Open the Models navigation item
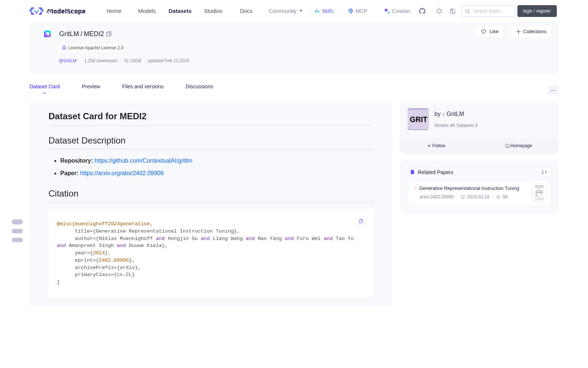 pos(147,11)
